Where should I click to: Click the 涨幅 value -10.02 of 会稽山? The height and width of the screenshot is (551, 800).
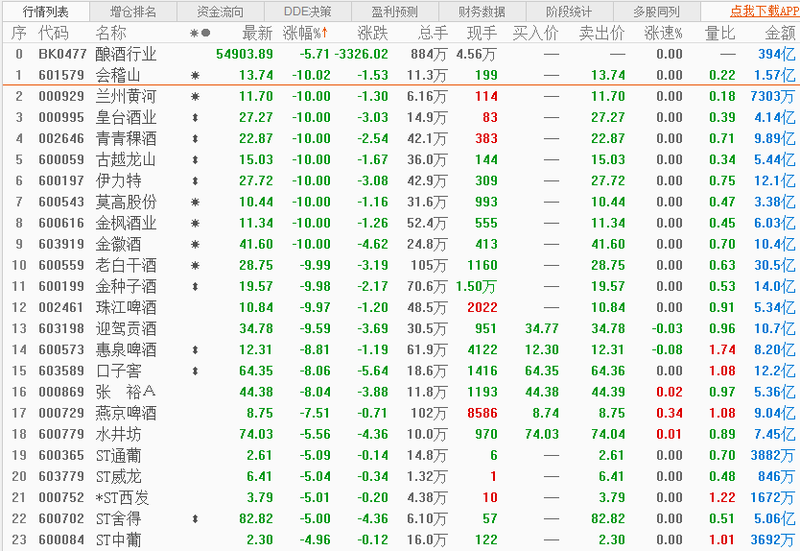(x=311, y=75)
